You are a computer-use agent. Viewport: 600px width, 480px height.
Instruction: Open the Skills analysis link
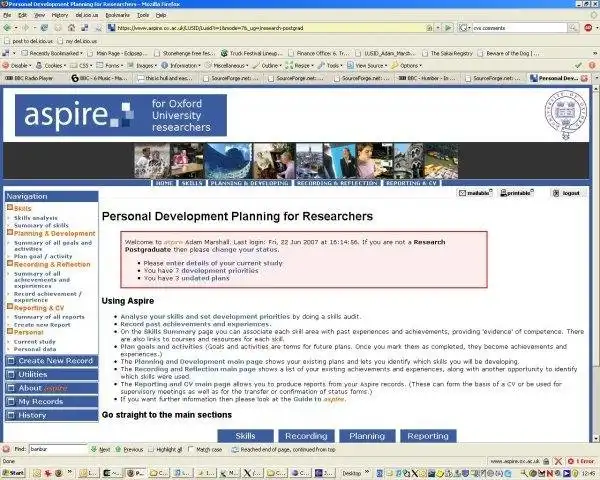36,218
